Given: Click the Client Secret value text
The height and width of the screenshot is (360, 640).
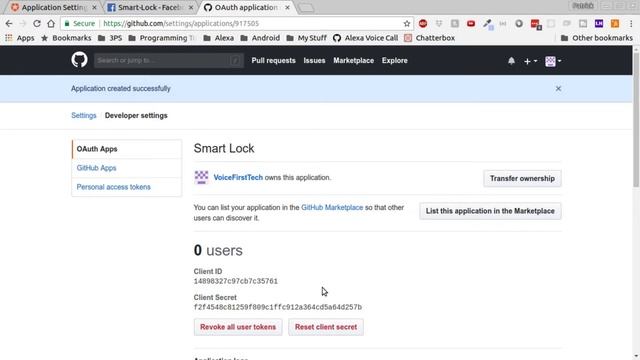Looking at the screenshot, I should pos(278,307).
